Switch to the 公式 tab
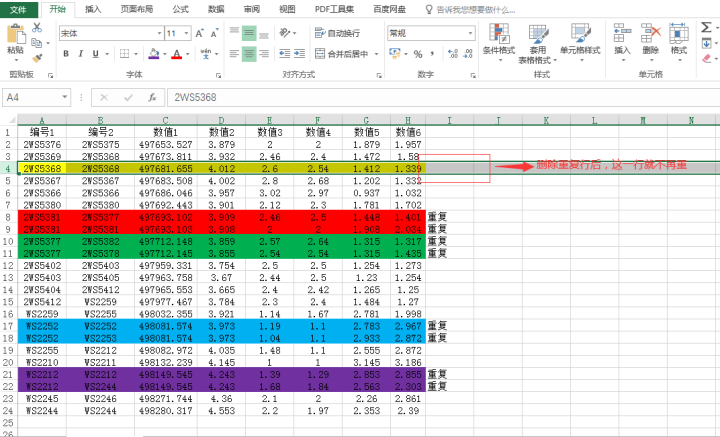Screen dimensions: 720x437 (180, 9)
